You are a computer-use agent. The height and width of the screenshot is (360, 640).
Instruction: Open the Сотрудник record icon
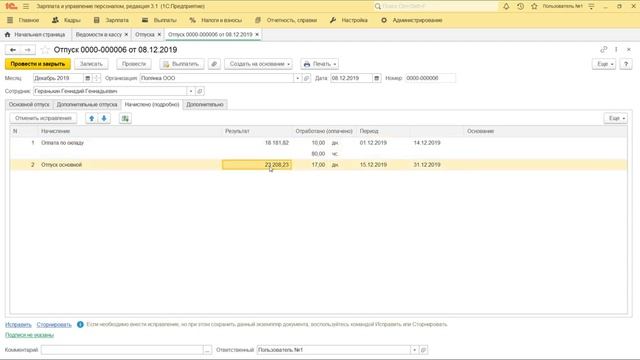(200, 91)
